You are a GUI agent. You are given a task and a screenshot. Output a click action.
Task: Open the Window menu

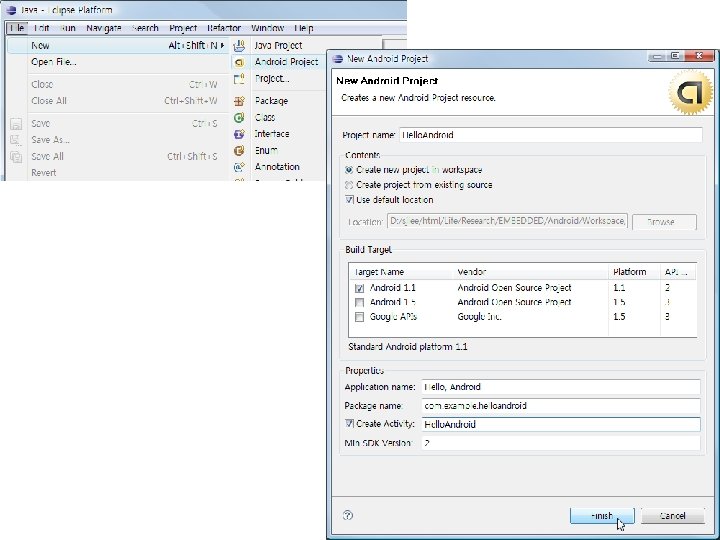267,28
